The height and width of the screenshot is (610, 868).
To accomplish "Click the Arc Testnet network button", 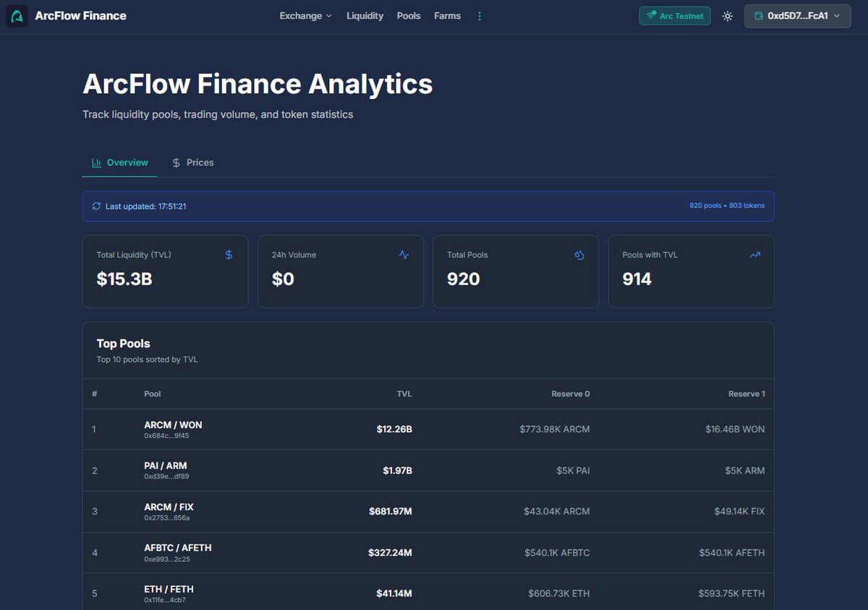I will [675, 16].
